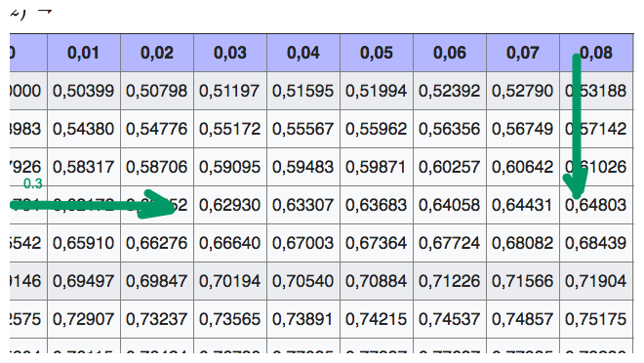The height and width of the screenshot is (363, 644).
Task: Select the cell with value 0,52392
Action: click(x=449, y=91)
